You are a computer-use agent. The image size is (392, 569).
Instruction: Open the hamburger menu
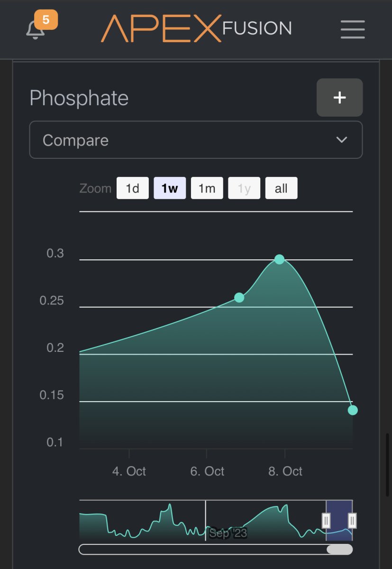click(x=352, y=29)
